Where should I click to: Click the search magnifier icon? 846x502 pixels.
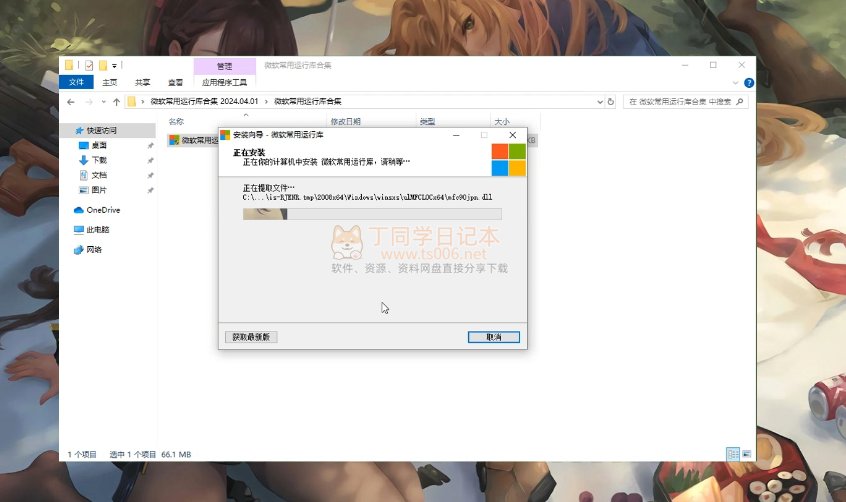740,101
